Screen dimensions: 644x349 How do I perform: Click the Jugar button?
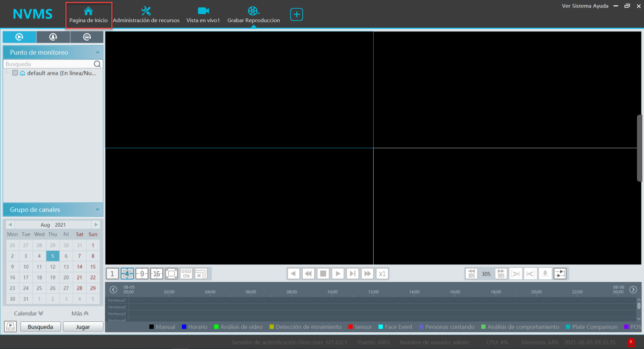[x=83, y=327]
